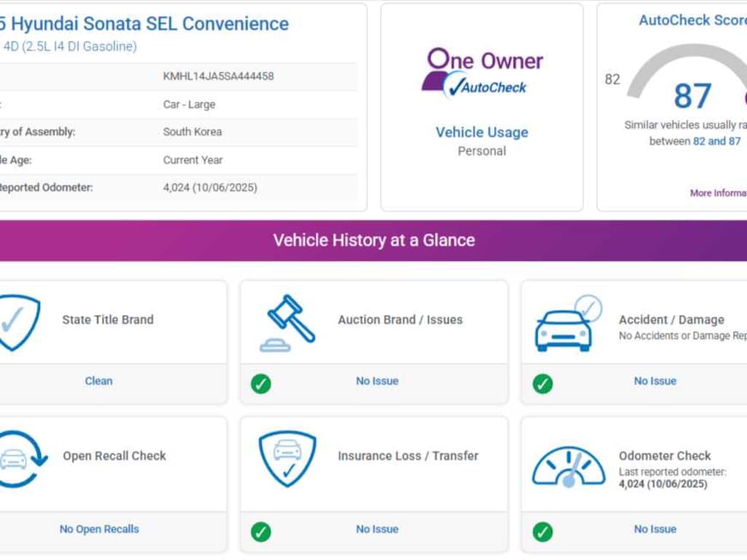
Task: Click the Accident / Damage car icon
Action: tap(566, 325)
